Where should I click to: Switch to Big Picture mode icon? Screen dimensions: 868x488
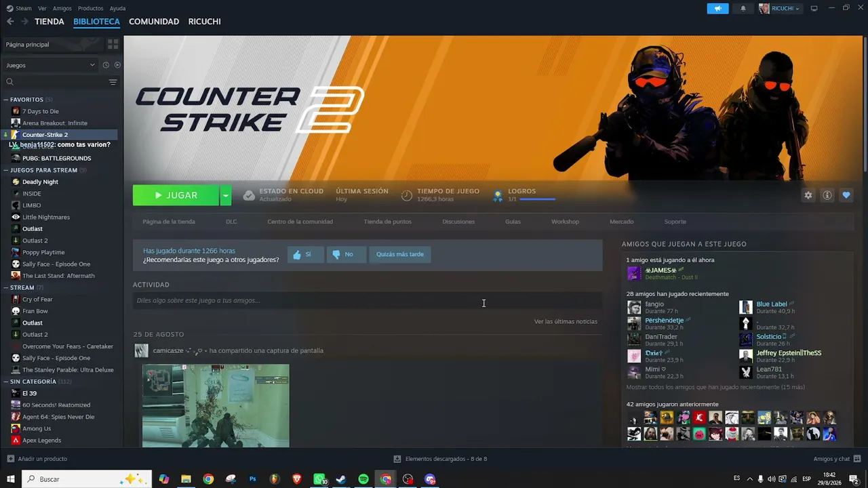pyautogui.click(x=814, y=8)
